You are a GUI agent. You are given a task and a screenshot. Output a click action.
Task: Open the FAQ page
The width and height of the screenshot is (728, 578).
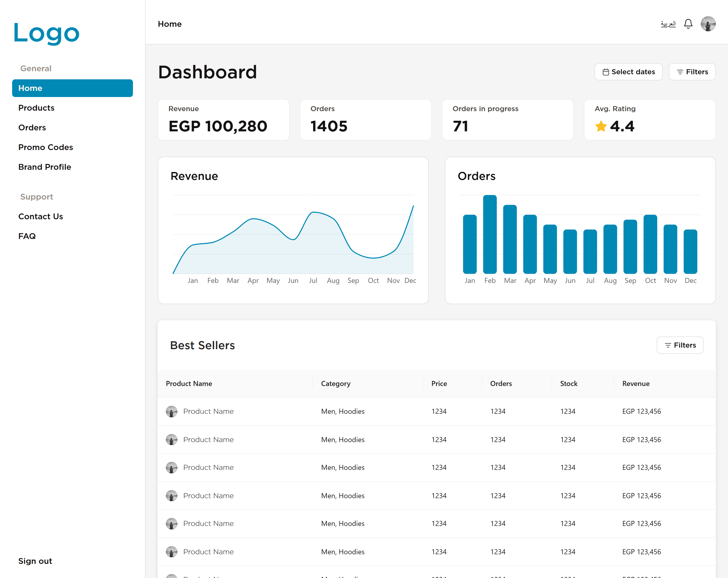27,236
